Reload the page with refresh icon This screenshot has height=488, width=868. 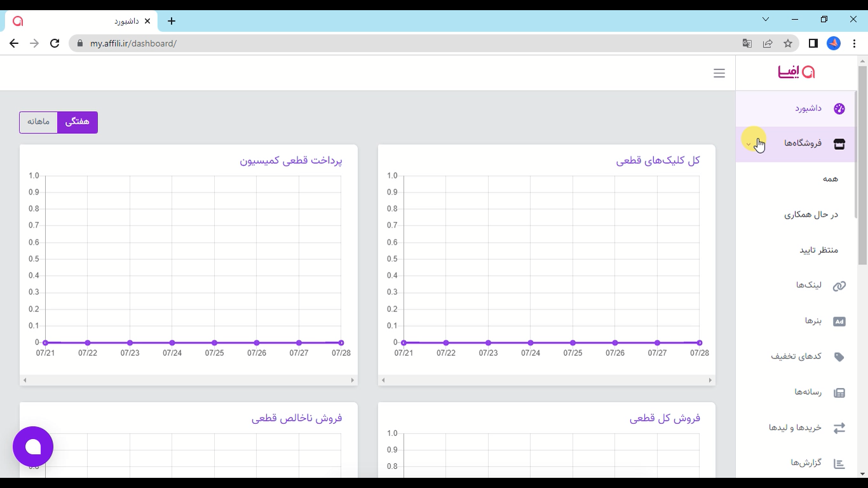(55, 43)
